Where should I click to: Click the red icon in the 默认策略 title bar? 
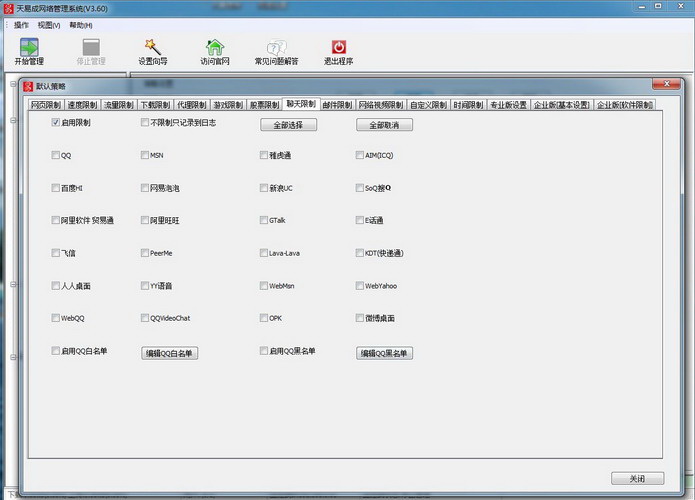pyautogui.click(x=28, y=87)
